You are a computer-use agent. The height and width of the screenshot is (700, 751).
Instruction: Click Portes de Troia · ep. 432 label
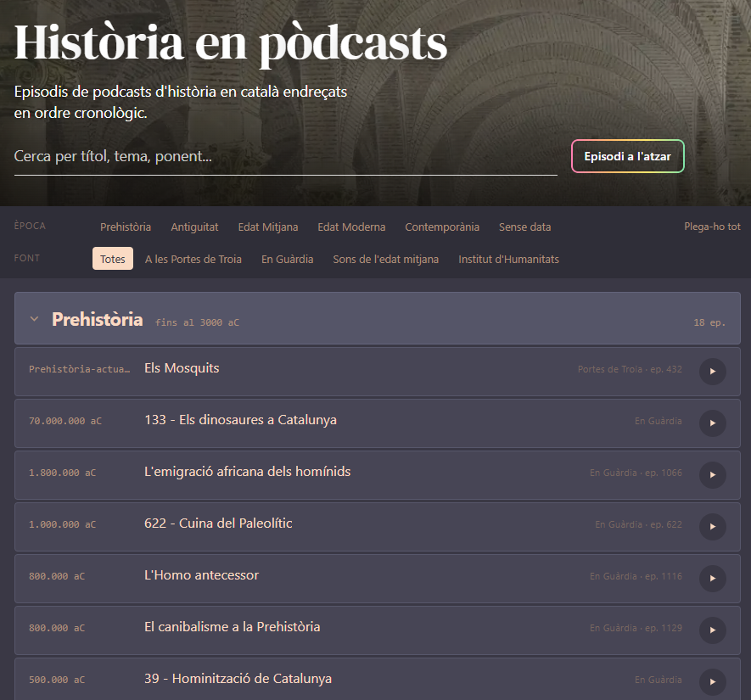[x=630, y=369]
